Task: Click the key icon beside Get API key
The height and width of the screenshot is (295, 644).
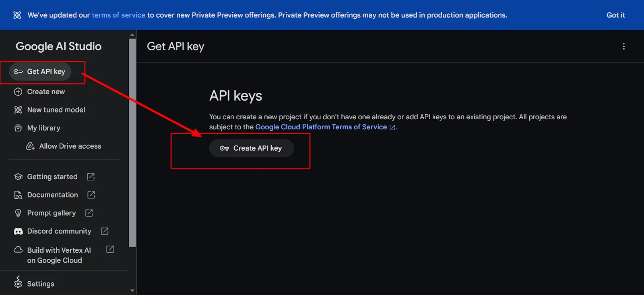Action: coord(18,72)
